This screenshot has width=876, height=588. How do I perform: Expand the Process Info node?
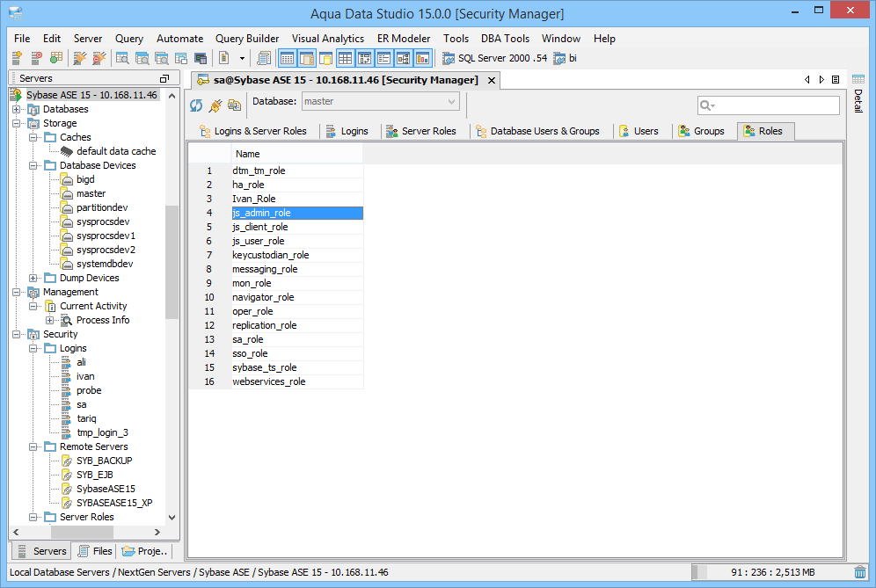point(50,321)
